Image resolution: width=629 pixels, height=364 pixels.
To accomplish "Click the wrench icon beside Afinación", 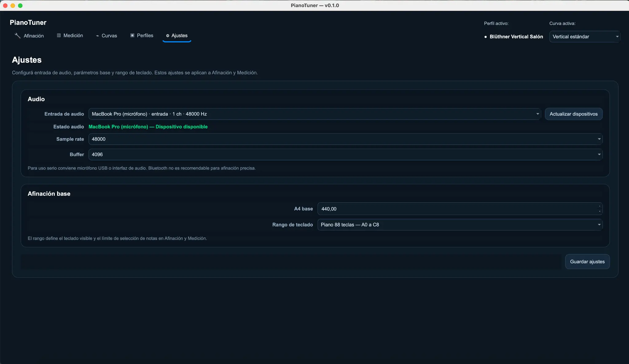I will pyautogui.click(x=18, y=36).
